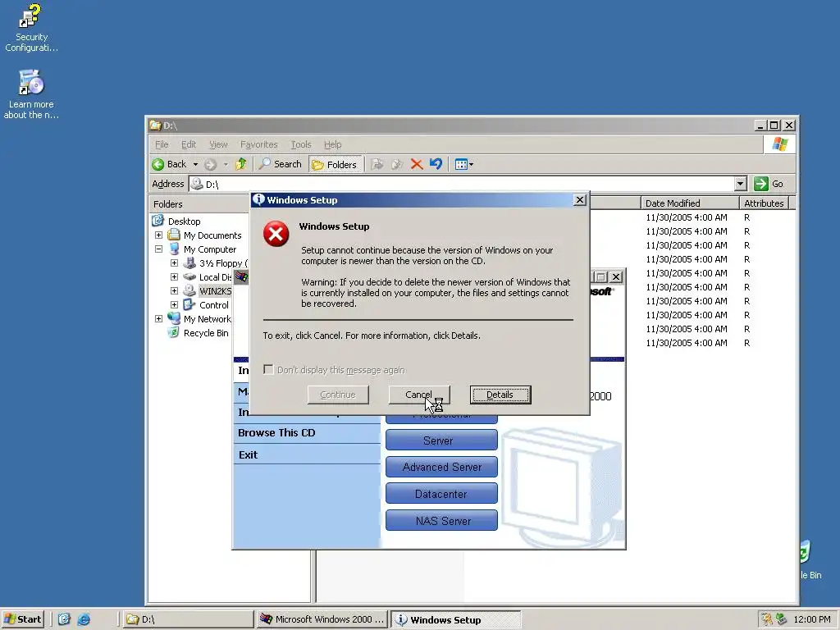Click the Server button in CD autorun window

coord(441,441)
